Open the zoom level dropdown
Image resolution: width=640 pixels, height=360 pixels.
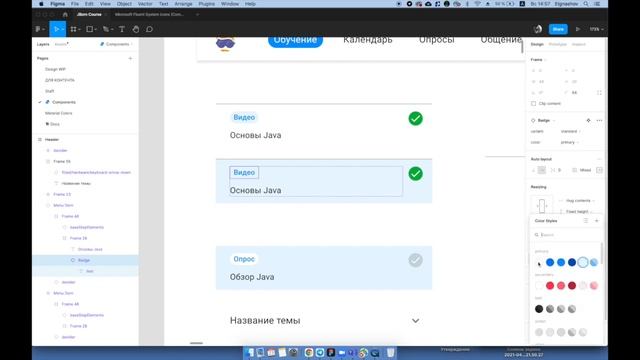pos(596,29)
